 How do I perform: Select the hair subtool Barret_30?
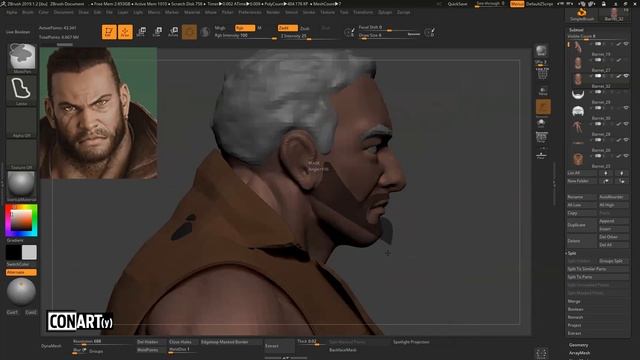tap(578, 111)
